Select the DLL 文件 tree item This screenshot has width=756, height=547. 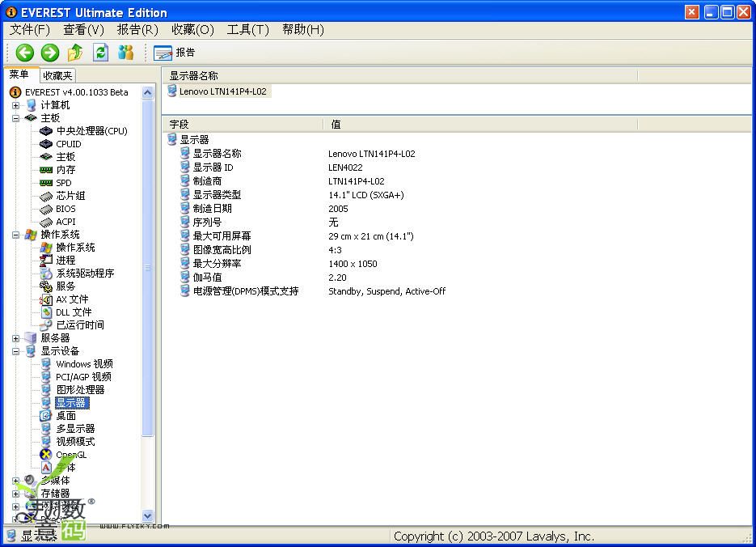coord(74,312)
